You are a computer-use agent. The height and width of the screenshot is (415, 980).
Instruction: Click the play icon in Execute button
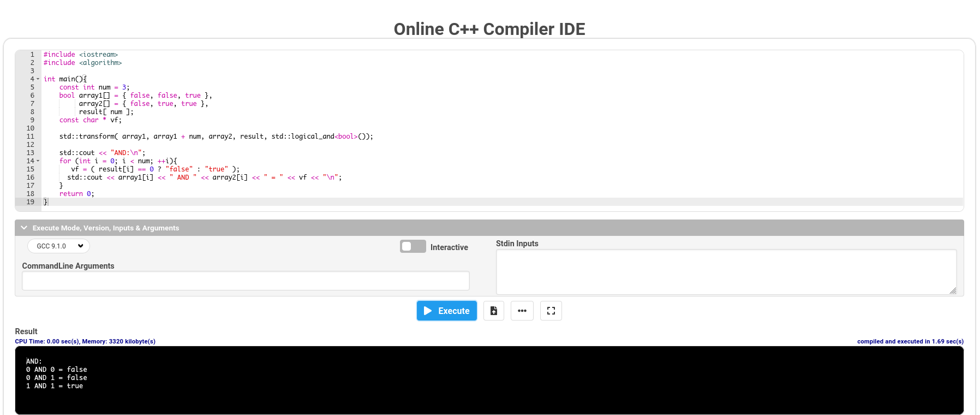[x=428, y=311]
